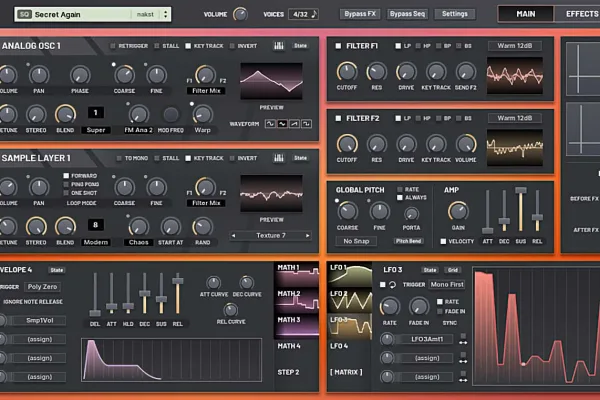
Task: Select Ping Pong loop mode
Action: point(66,184)
